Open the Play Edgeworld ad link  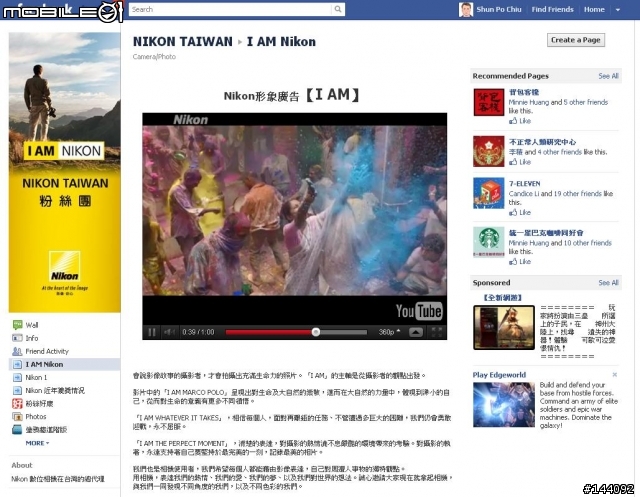(499, 375)
